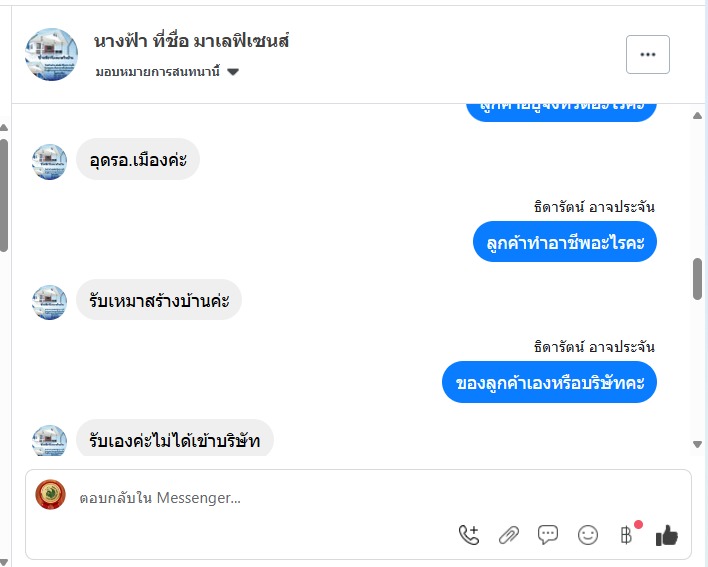This screenshot has width=708, height=567.
Task: Click the baht payment icon
Action: 627,535
